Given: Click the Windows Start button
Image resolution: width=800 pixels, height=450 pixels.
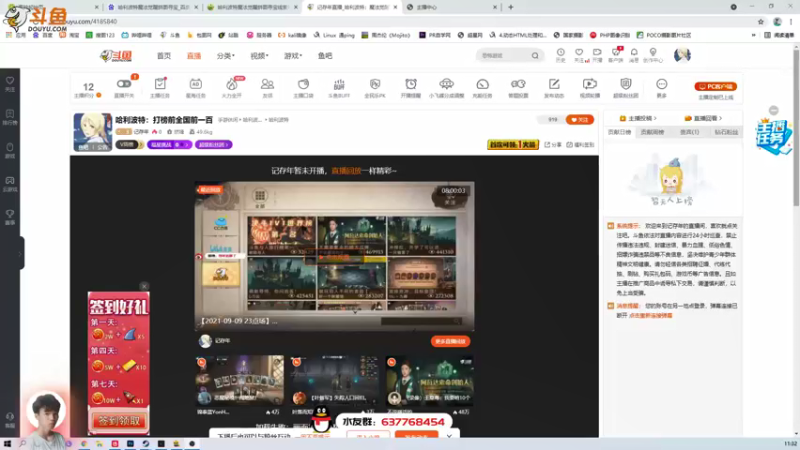Looking at the screenshot, I should (7, 444).
